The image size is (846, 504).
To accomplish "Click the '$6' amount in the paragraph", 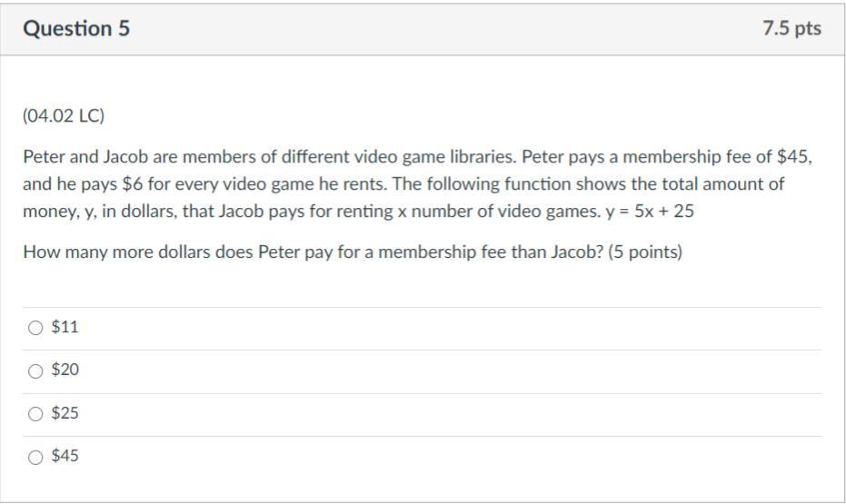I will (x=133, y=183).
